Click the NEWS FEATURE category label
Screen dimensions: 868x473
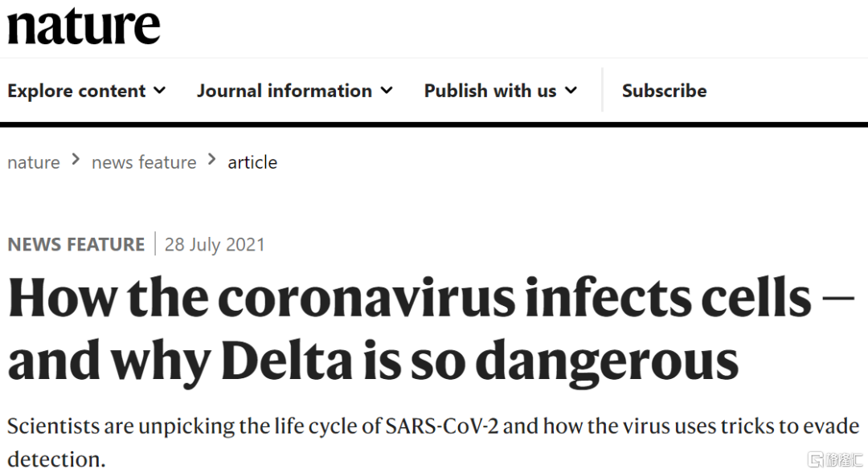pyautogui.click(x=76, y=244)
